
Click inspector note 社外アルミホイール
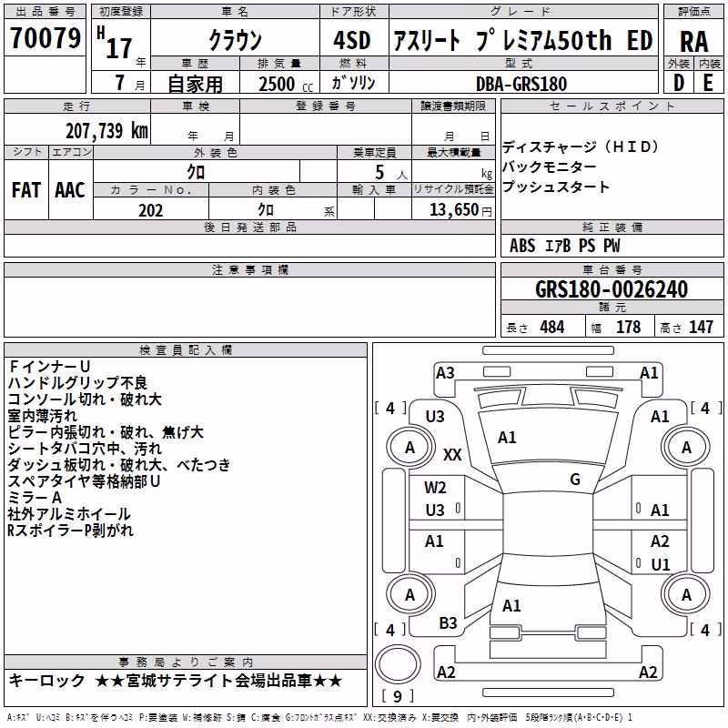click(x=69, y=513)
